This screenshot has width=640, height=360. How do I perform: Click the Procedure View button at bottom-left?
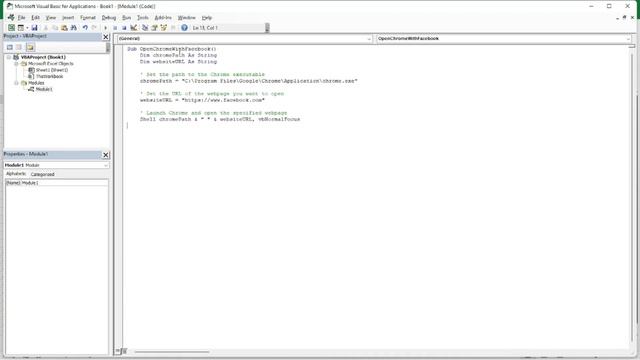(118, 351)
